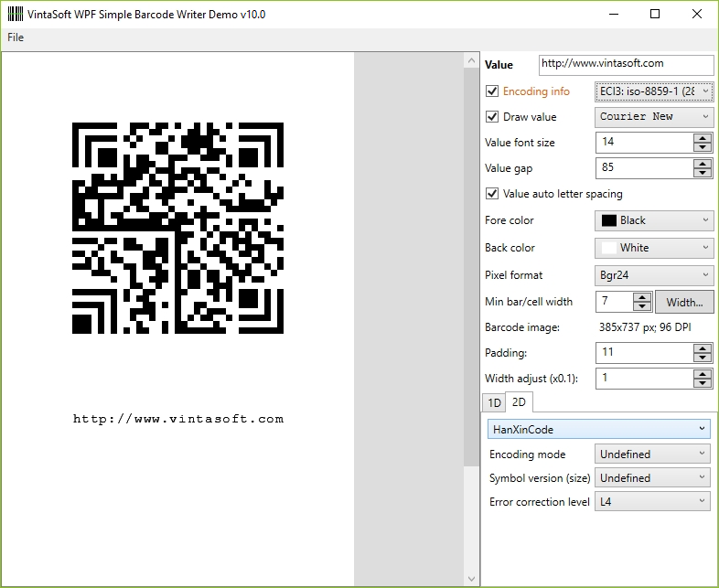Open the Error correction level L4 dropdown

click(x=652, y=502)
